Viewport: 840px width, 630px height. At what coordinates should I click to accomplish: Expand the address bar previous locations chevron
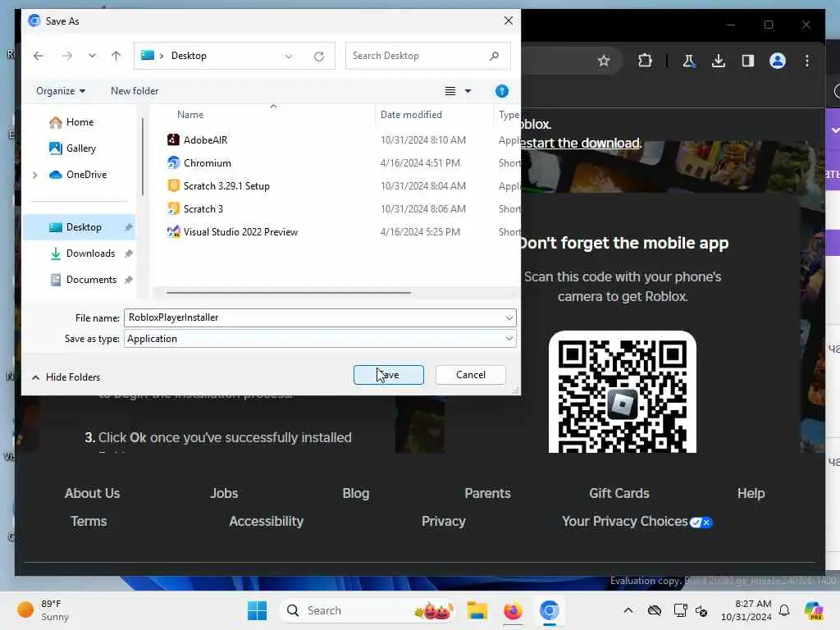click(289, 57)
